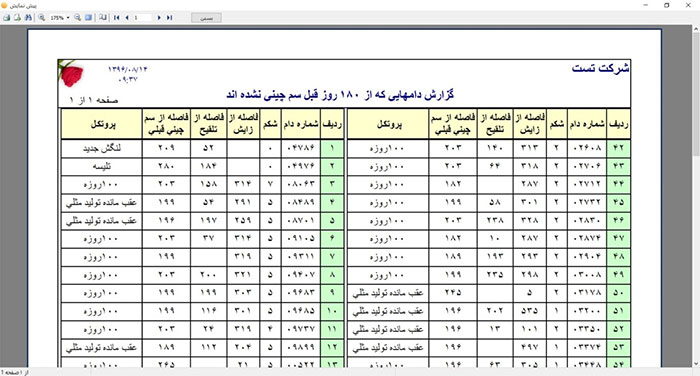Image resolution: width=700 pixels, height=376 pixels.
Task: Click the ۱۴۰ insemination value in row ۴۲
Action: pyautogui.click(x=495, y=148)
